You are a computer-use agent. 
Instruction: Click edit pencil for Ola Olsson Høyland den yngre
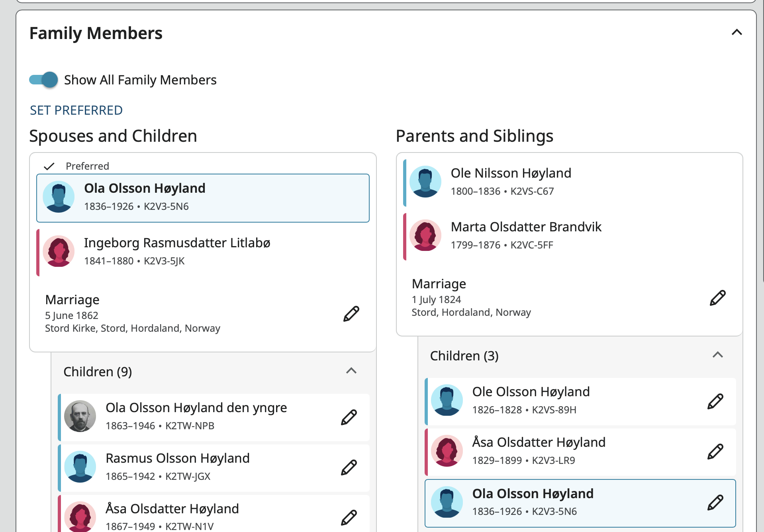(349, 417)
